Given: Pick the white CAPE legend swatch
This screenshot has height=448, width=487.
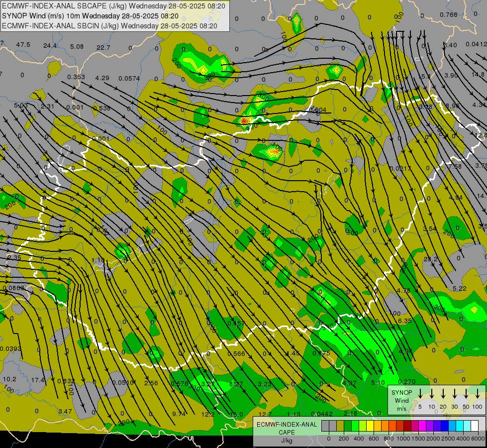Looking at the screenshot, I should point(474,426).
